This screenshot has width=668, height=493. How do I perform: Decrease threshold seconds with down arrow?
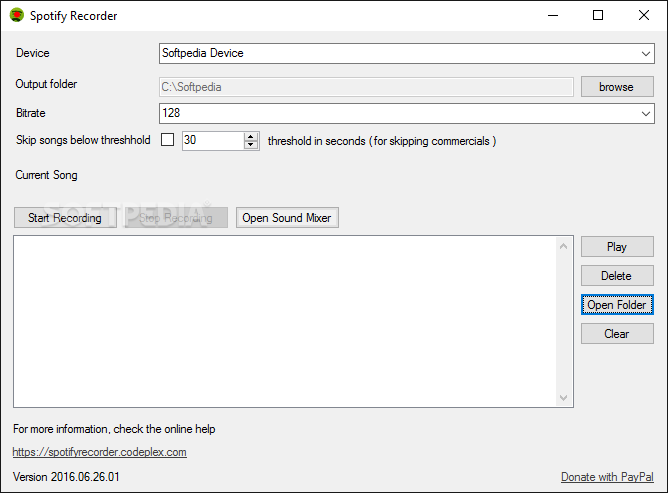pyautogui.click(x=251, y=145)
